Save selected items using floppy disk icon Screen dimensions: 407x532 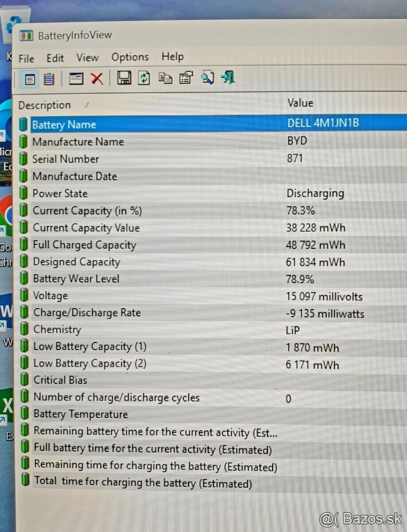(x=124, y=78)
